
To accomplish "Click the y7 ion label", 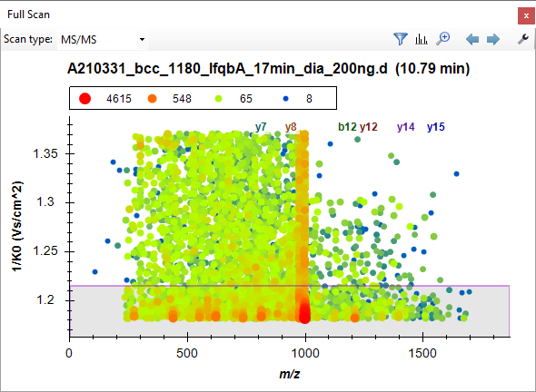I will [261, 127].
